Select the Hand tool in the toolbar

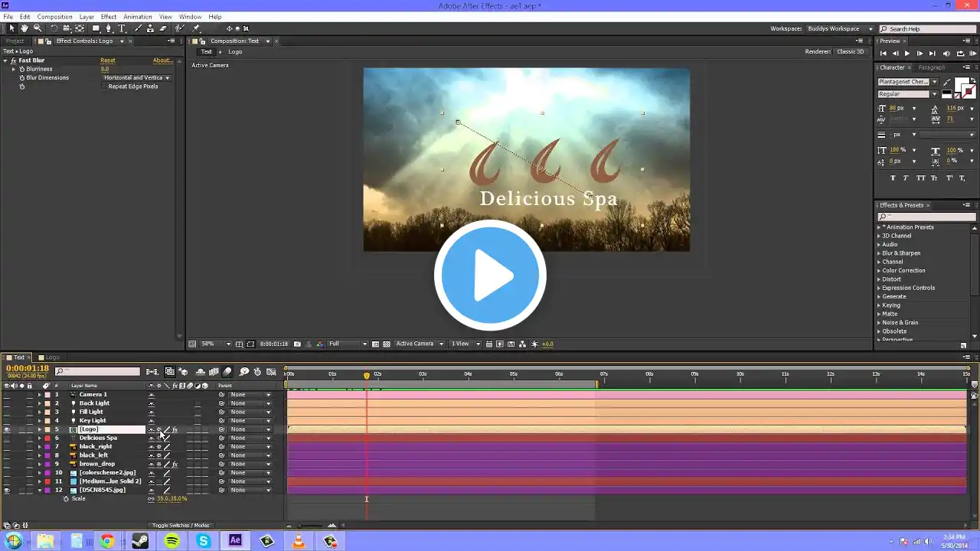(24, 28)
